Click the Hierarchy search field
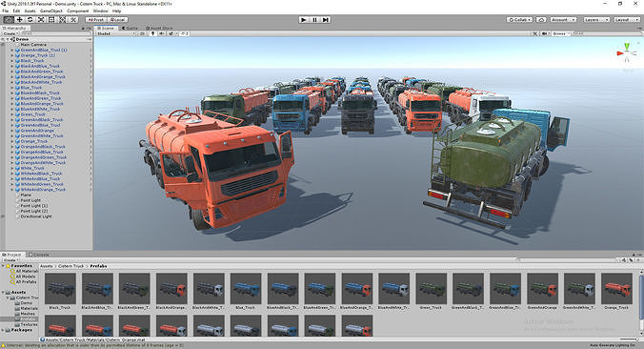The height and width of the screenshot is (349, 644). point(55,33)
